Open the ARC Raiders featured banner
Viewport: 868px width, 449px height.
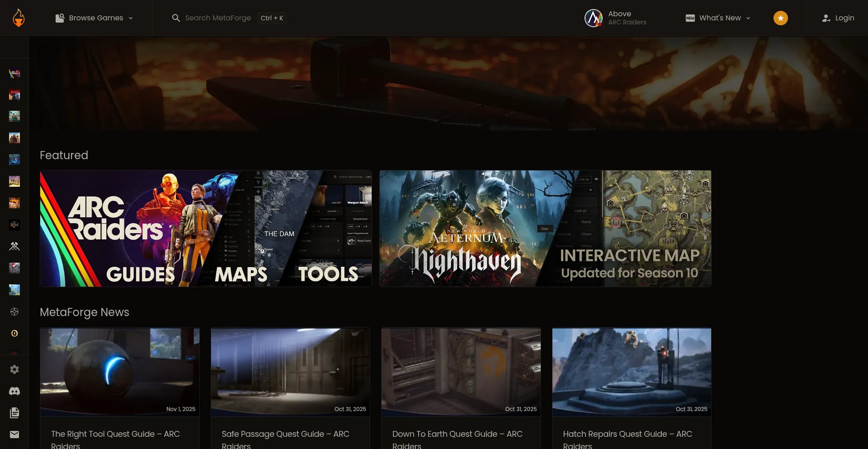coord(206,228)
